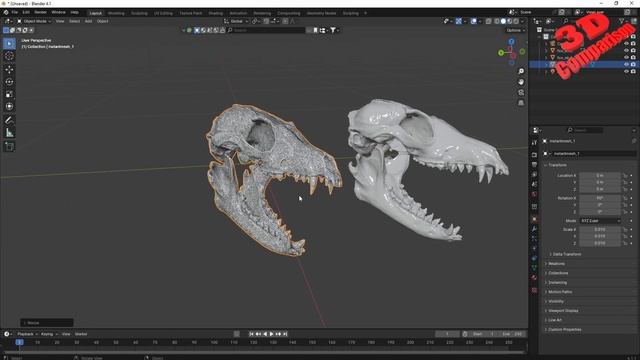Expand the Relations panel
Viewport: 640px width, 360px height.
[x=556, y=264]
